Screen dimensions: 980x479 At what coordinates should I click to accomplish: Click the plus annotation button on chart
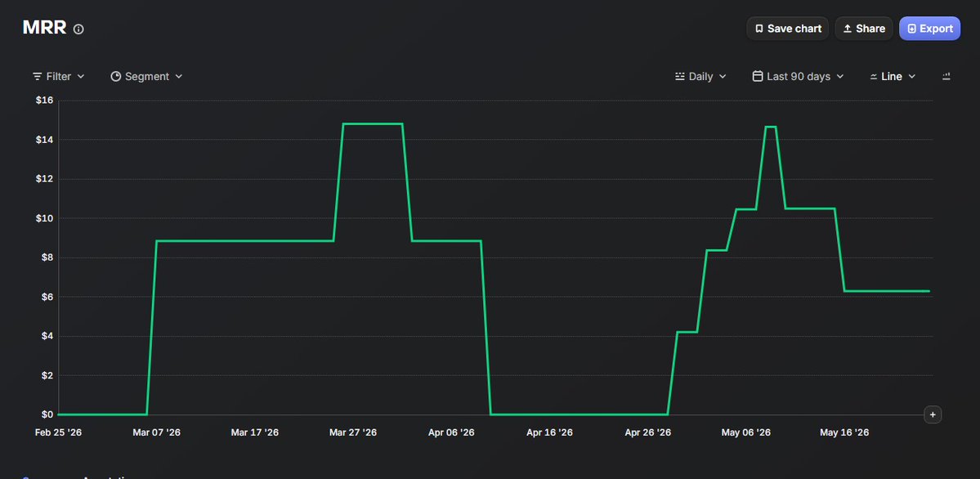tap(933, 414)
